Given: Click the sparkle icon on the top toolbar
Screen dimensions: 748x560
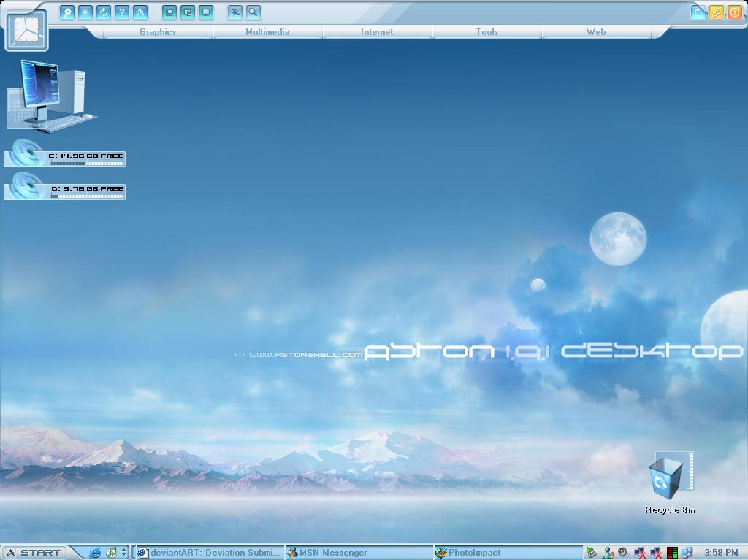Looking at the screenshot, I should [x=84, y=12].
